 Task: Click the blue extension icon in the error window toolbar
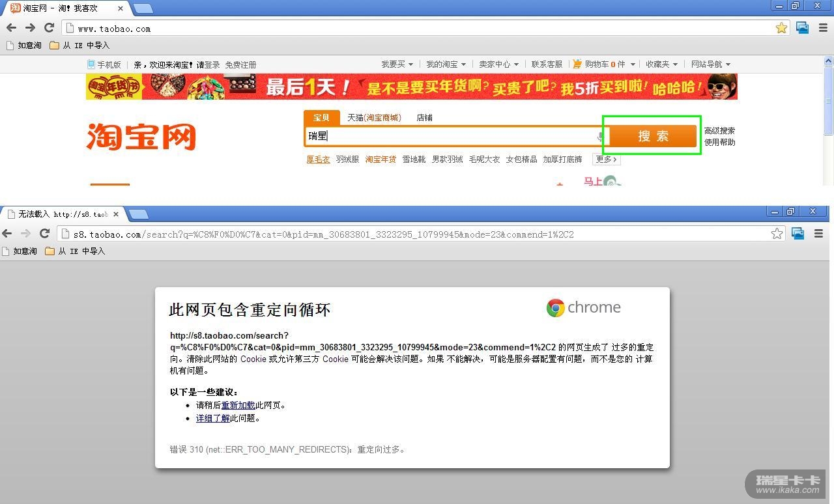tap(798, 234)
